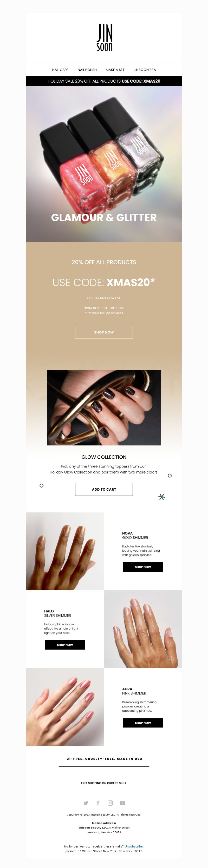The image size is (208, 868).
Task: Visit the Instagram icon link
Action: (x=110, y=803)
